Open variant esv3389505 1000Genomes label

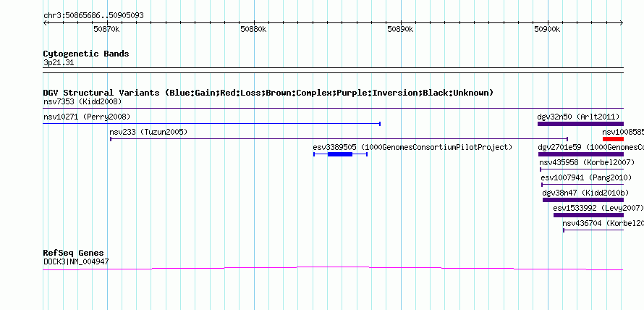click(x=412, y=147)
